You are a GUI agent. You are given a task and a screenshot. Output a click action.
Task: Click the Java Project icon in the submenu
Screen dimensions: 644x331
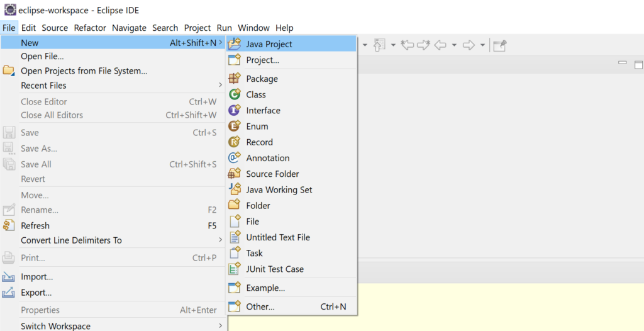coord(235,44)
